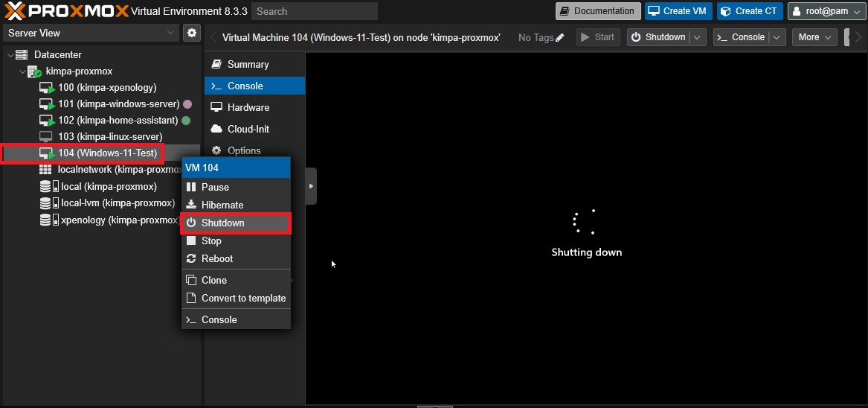Click in the Search input field
Viewport: 868px width, 408px height.
pos(314,11)
